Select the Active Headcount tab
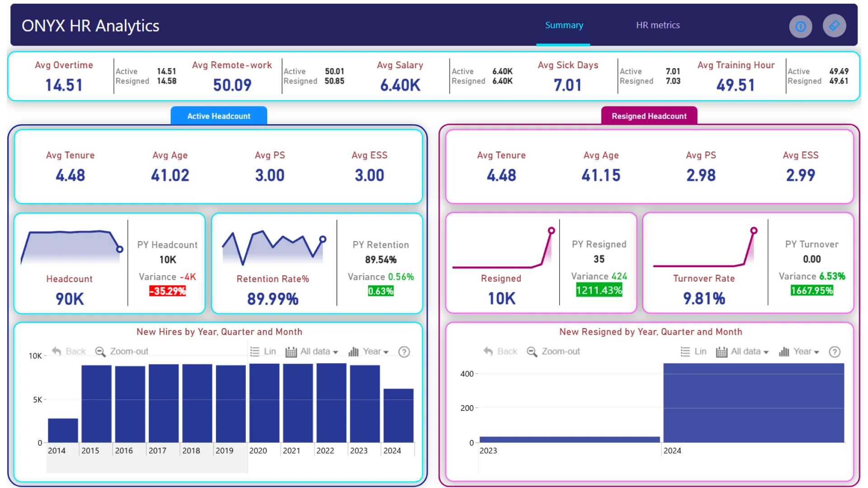 (219, 116)
